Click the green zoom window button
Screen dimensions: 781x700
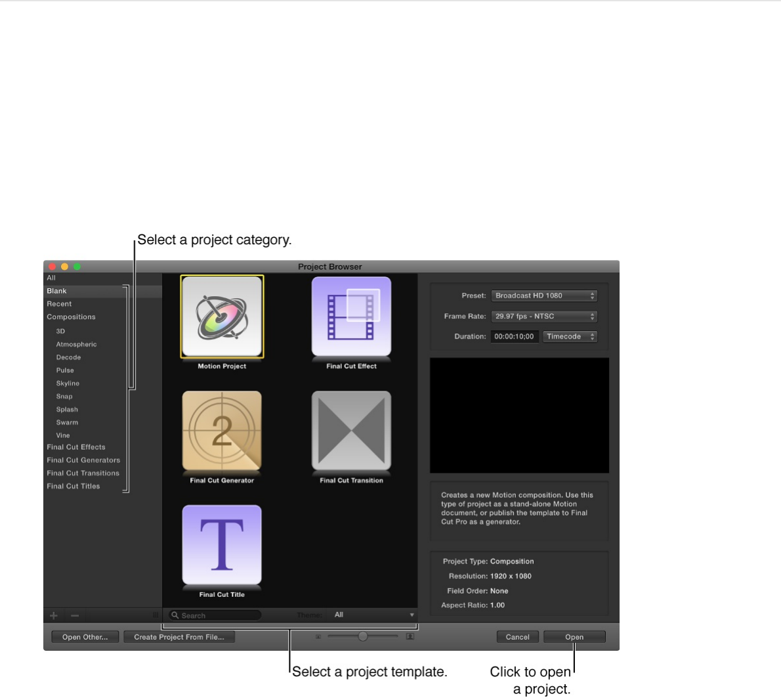(x=77, y=267)
